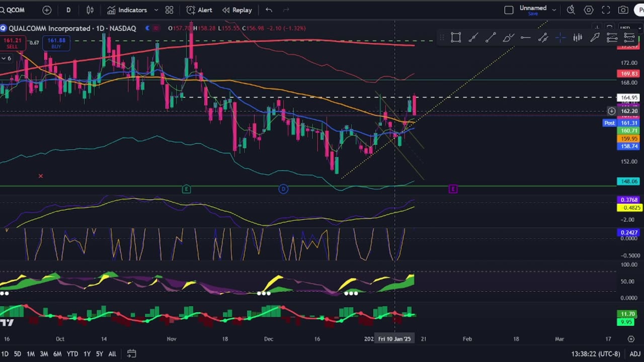
Task: Switch range to YTD
Action: (x=72, y=354)
